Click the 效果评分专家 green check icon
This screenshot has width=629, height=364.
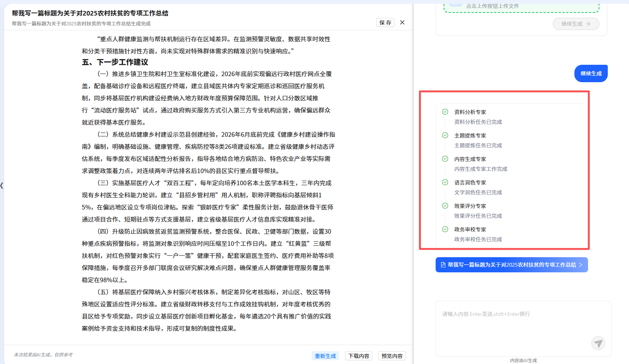(445, 206)
